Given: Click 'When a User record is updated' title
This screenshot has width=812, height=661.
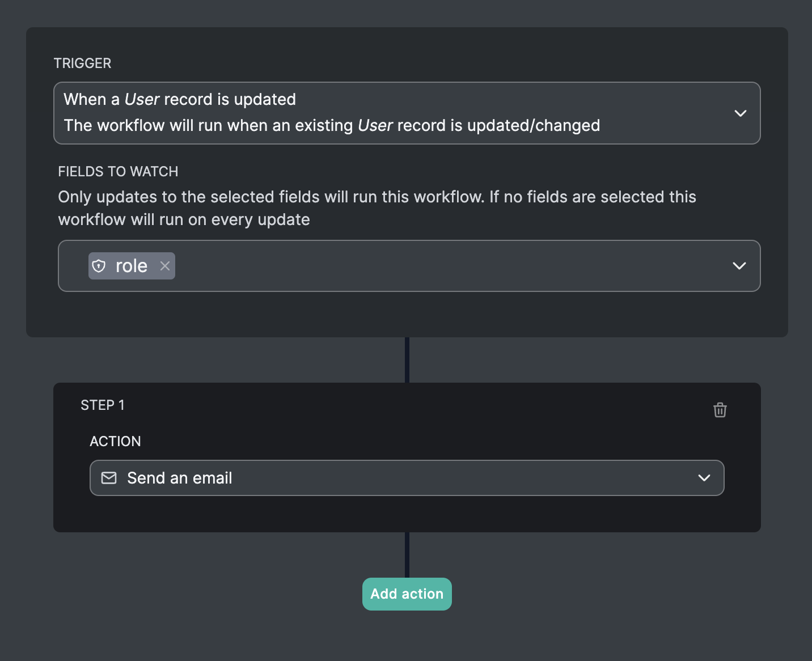Looking at the screenshot, I should tap(180, 99).
